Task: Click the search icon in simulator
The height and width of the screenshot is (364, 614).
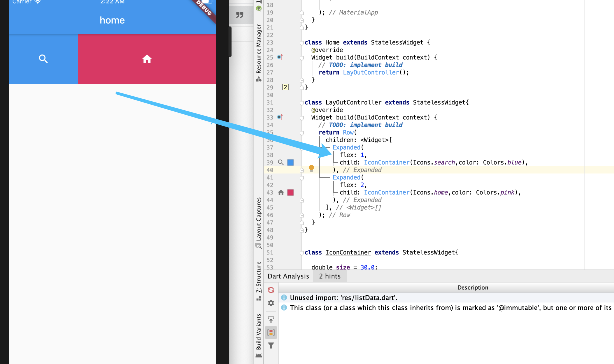Action: (43, 59)
